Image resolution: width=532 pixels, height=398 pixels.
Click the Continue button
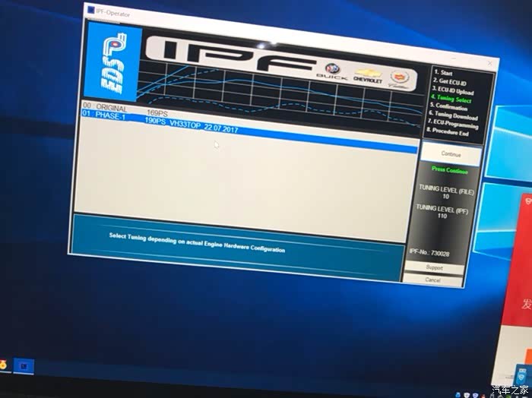coord(451,154)
